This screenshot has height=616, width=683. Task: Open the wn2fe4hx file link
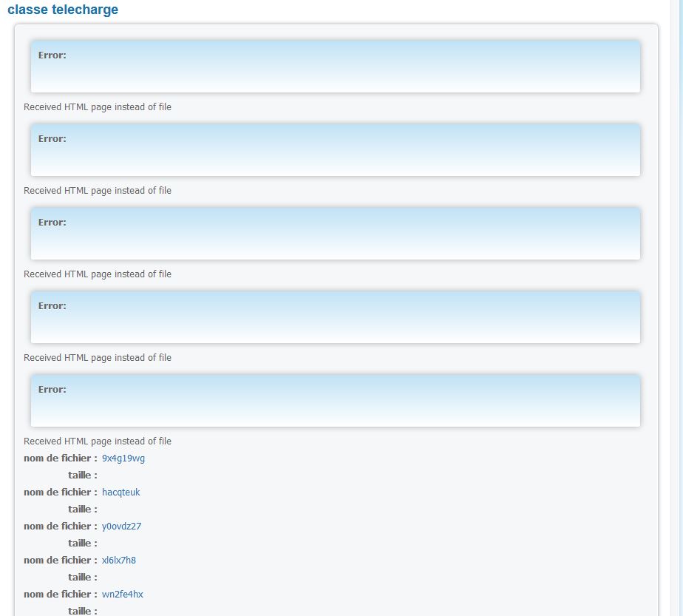(x=123, y=595)
